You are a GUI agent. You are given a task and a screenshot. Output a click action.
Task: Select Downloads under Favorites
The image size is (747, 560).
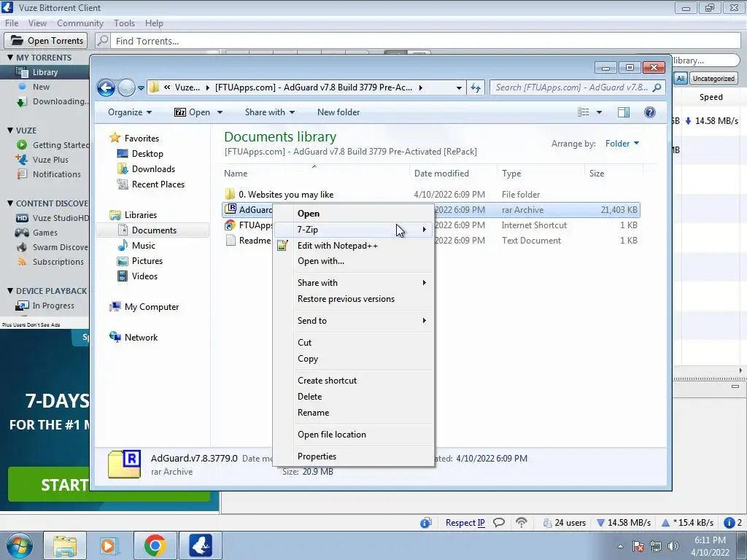click(153, 169)
